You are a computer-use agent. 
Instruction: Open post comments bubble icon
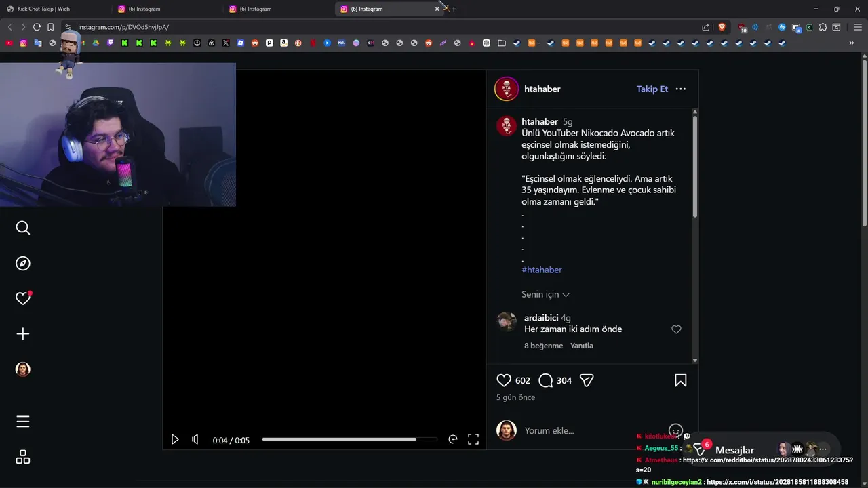546,380
